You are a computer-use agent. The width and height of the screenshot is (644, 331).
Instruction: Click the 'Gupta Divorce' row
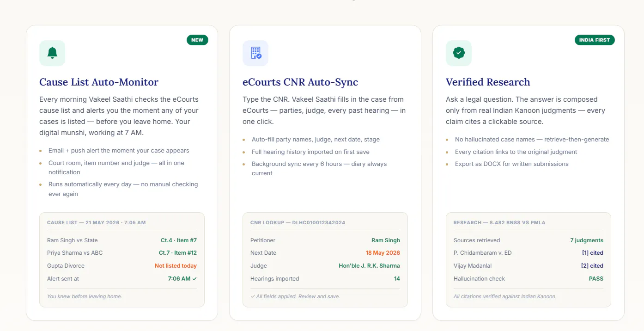click(122, 266)
